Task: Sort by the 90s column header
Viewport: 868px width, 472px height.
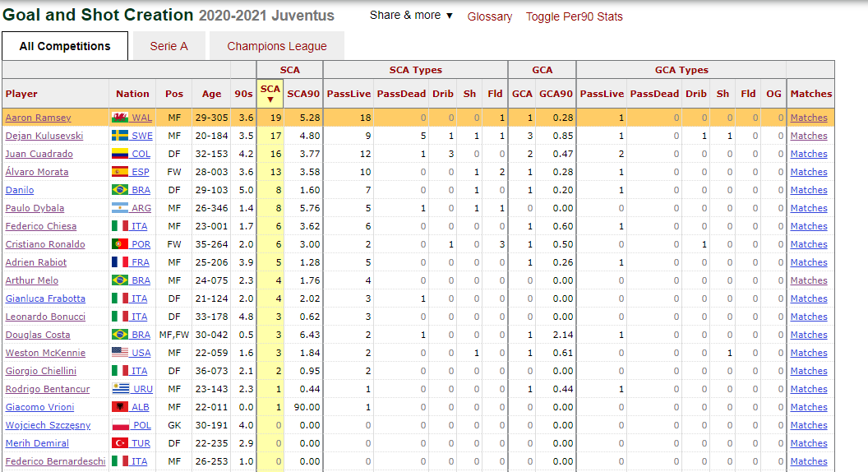Action: click(243, 94)
